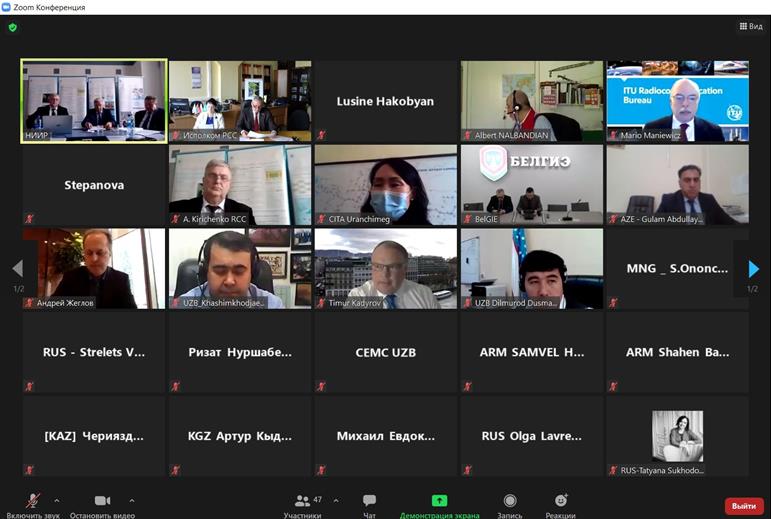Expand the arrow next to participants count

point(336,500)
